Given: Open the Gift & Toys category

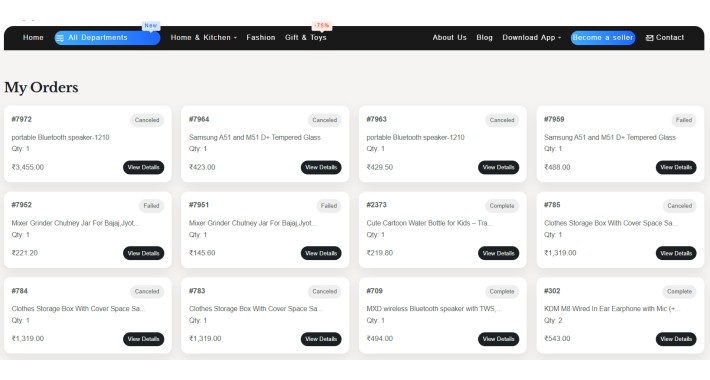Looking at the screenshot, I should (306, 38).
